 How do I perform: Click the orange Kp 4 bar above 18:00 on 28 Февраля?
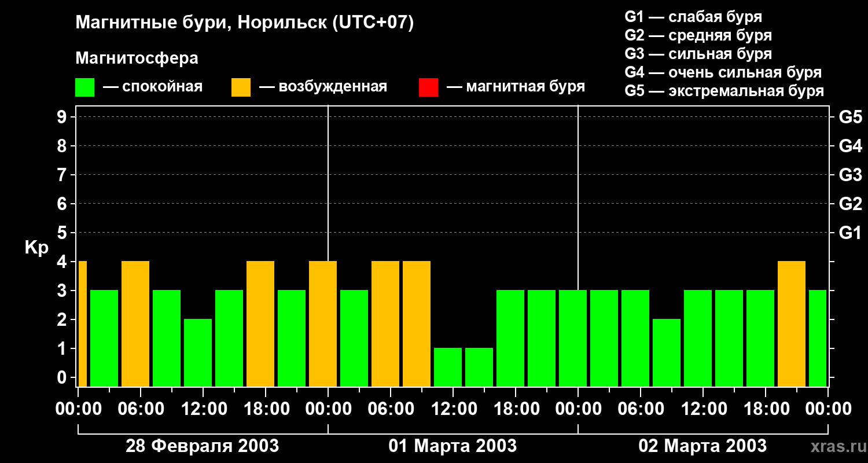[x=260, y=324]
